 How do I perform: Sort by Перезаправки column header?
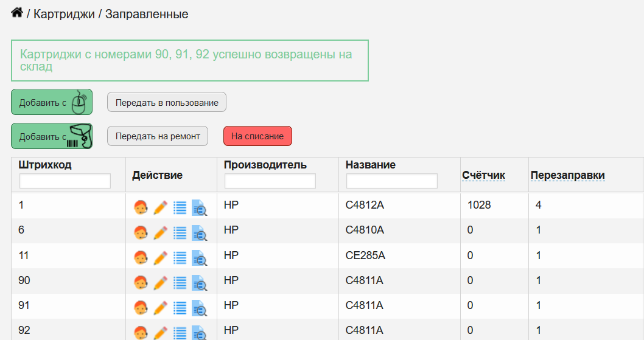(x=567, y=175)
